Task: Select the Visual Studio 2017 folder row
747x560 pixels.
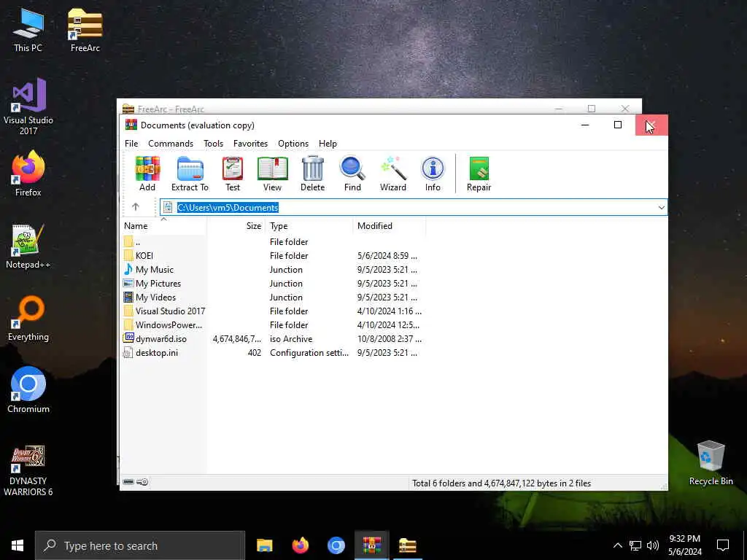Action: pyautogui.click(x=274, y=311)
